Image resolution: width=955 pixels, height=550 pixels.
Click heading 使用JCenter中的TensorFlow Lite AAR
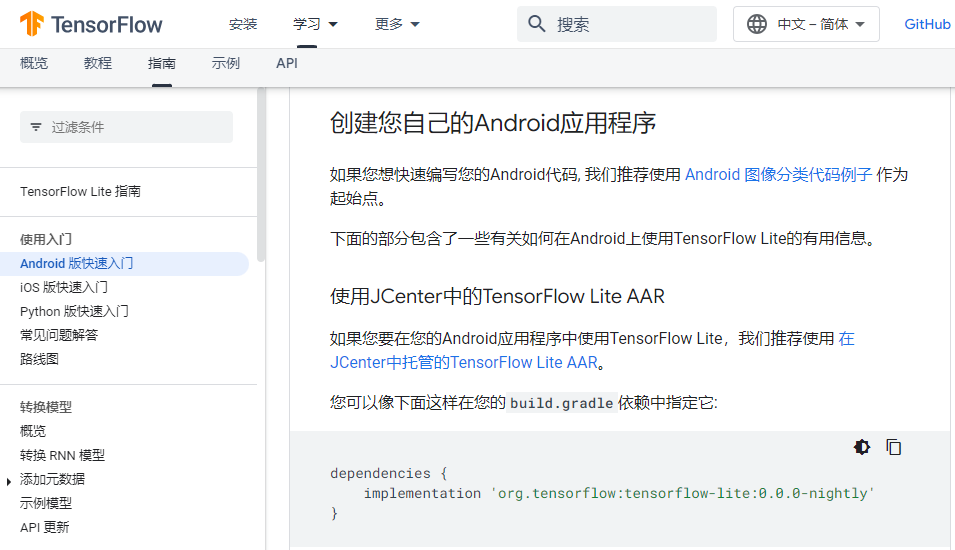[497, 297]
